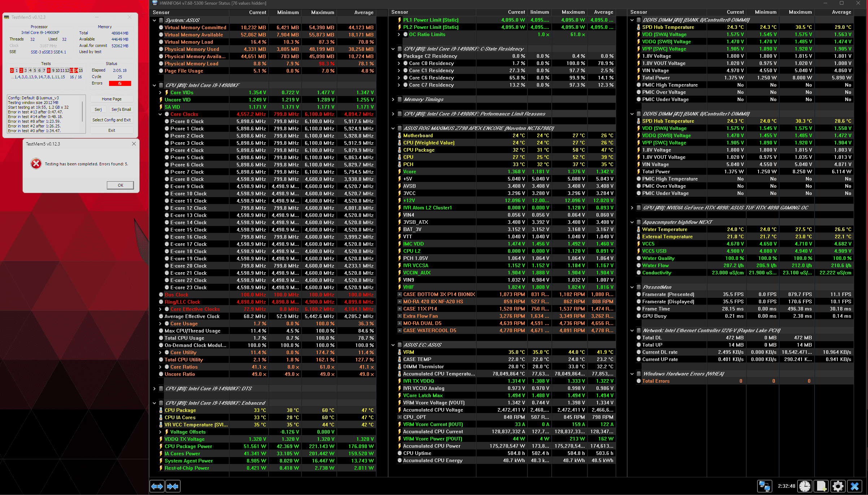Screen dimensions: 868x495
Task: Collapse the Aquacomputer highflow NEXT group
Action: click(632, 222)
